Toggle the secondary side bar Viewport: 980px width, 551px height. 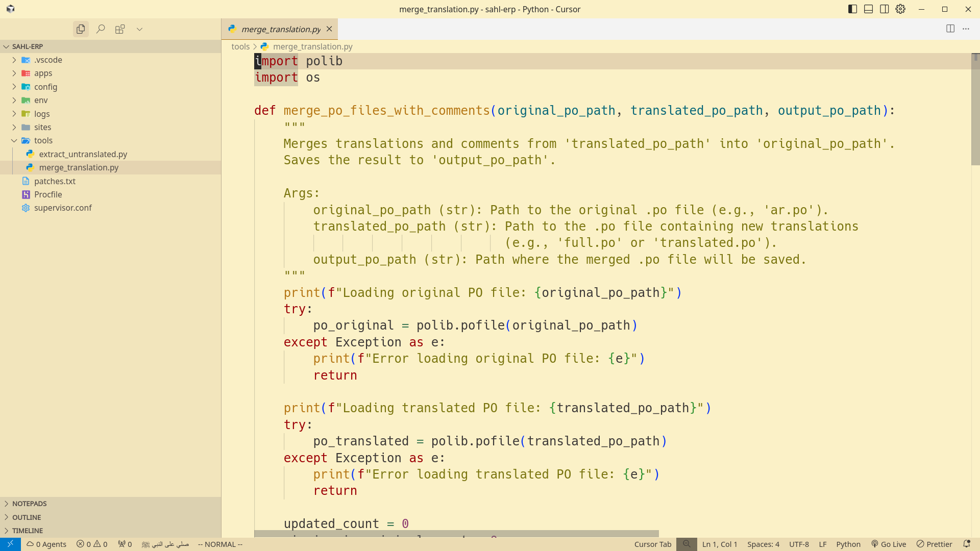[x=884, y=9]
